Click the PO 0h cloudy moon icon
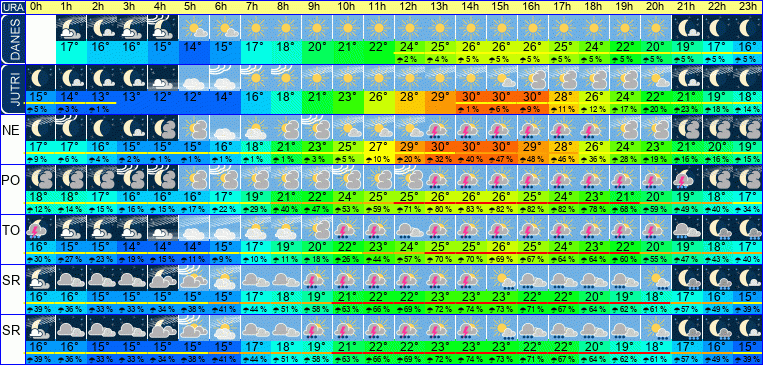The width and height of the screenshot is (763, 365). pyautogui.click(x=41, y=178)
